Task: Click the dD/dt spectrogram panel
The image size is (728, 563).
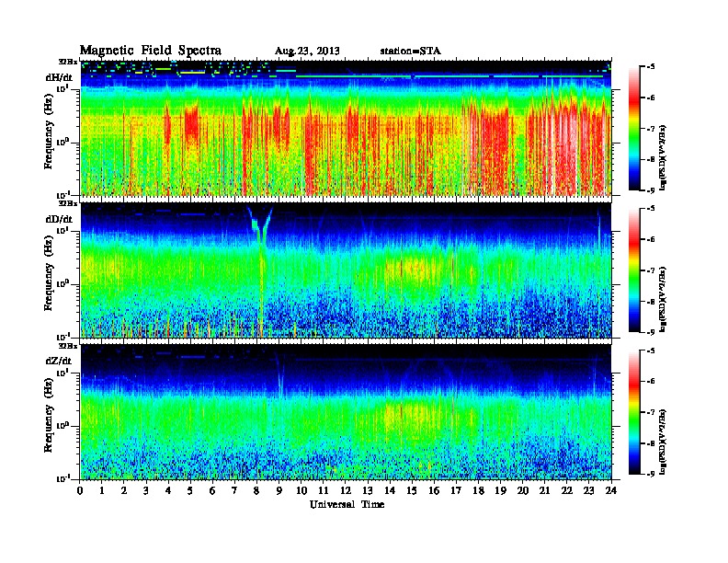Action: pos(346,270)
